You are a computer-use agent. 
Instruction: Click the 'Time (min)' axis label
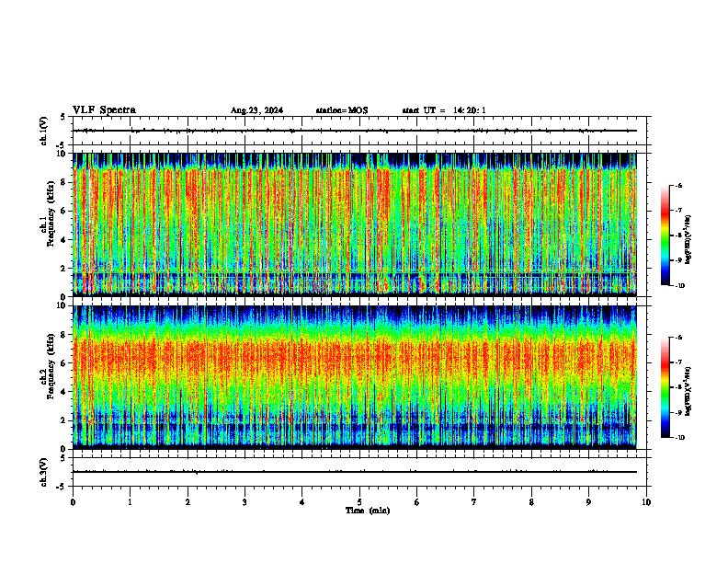click(x=368, y=511)
